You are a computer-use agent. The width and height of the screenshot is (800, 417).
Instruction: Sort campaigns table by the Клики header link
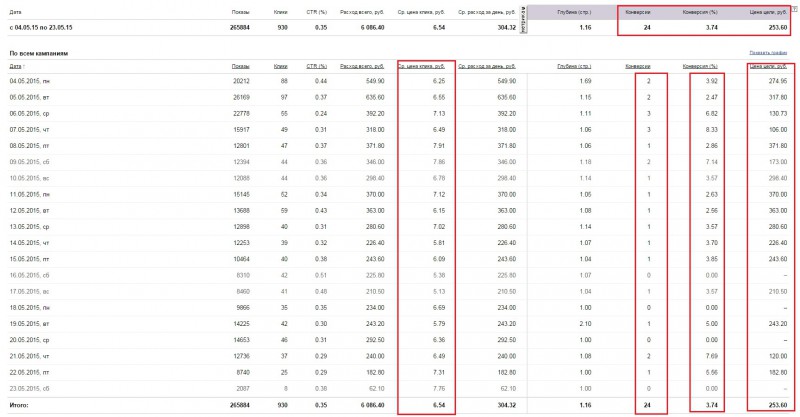click(281, 66)
